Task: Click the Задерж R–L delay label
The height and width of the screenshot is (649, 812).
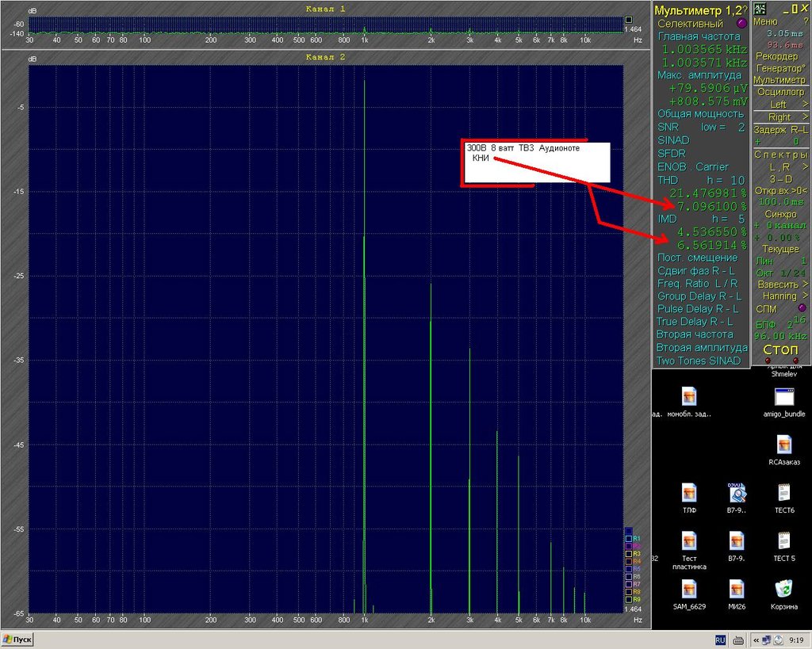Action: (780, 130)
